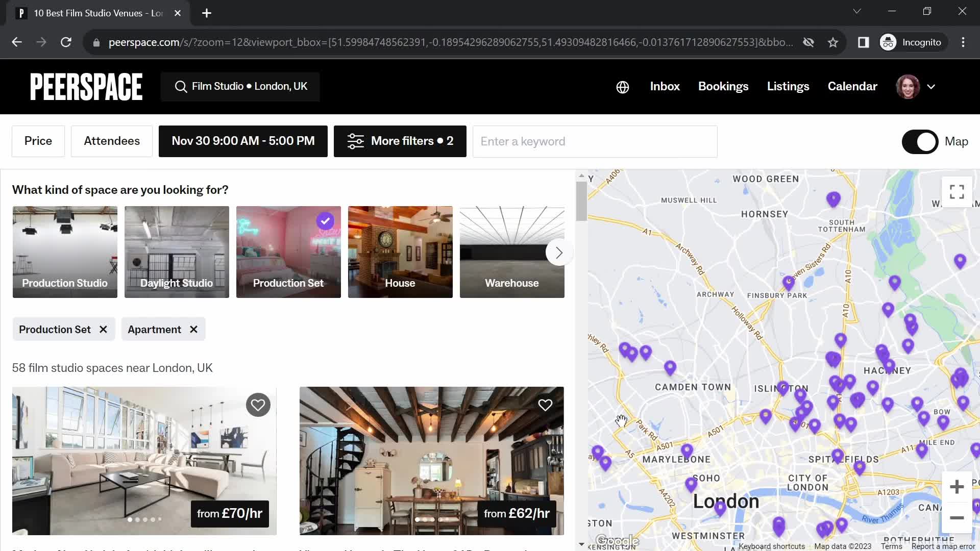Viewport: 980px width, 551px height.
Task: Click the globe/language selector icon
Action: 622,86
